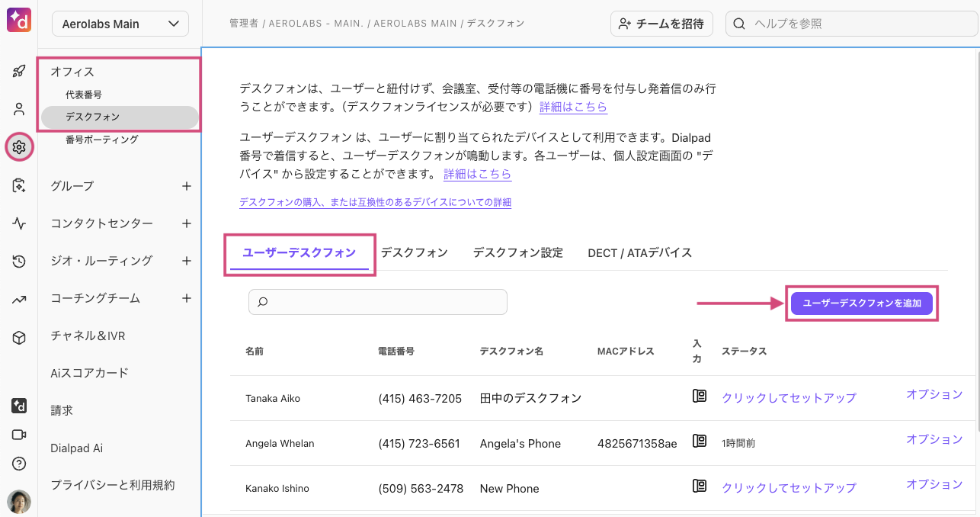Open the activity pulse icon in sidebar

click(x=19, y=223)
